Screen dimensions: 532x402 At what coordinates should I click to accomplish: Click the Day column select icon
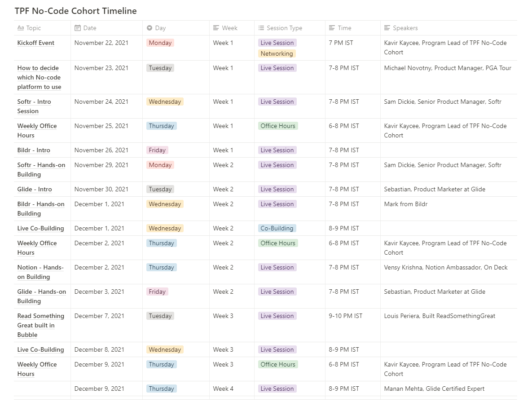149,28
